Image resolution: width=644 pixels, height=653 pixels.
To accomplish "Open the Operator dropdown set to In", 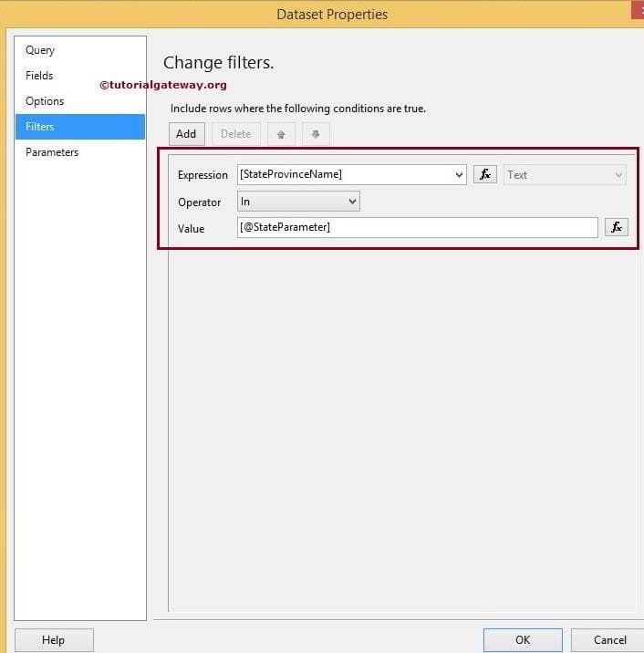I will (x=298, y=202).
